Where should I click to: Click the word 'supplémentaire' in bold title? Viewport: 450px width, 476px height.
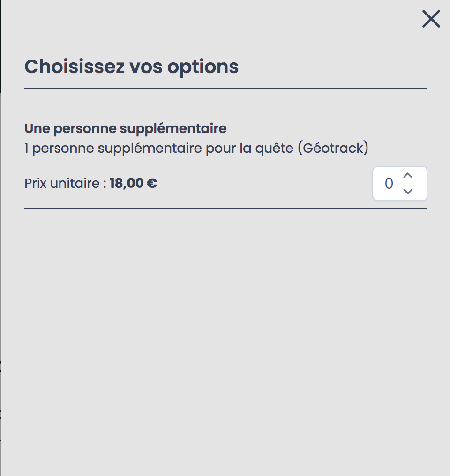tap(173, 129)
